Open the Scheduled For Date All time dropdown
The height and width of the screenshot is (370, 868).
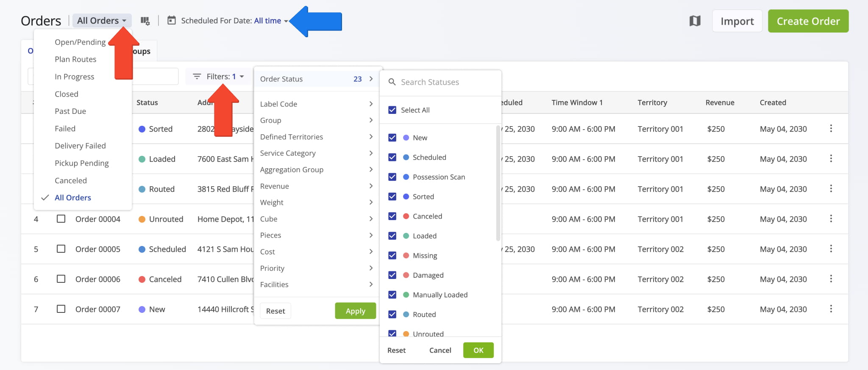[x=271, y=21]
